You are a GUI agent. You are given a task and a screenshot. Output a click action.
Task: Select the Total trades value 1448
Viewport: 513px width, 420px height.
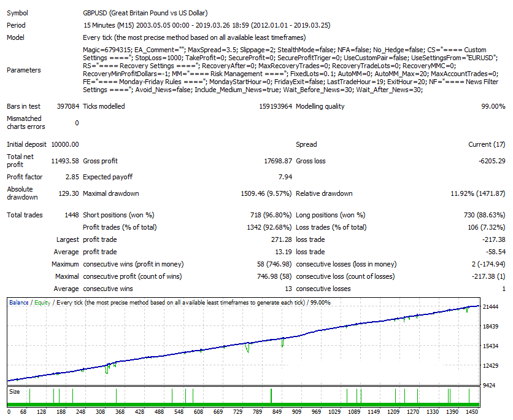click(x=71, y=215)
